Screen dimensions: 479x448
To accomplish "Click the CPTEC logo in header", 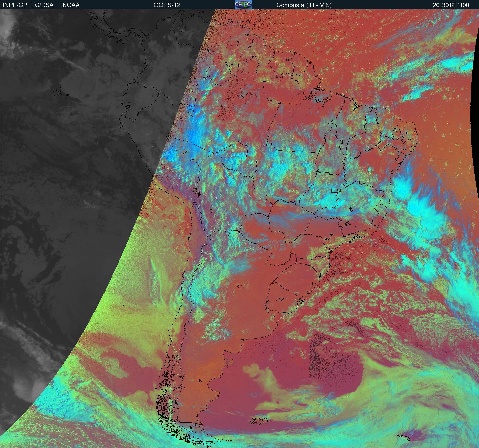I will pos(243,5).
